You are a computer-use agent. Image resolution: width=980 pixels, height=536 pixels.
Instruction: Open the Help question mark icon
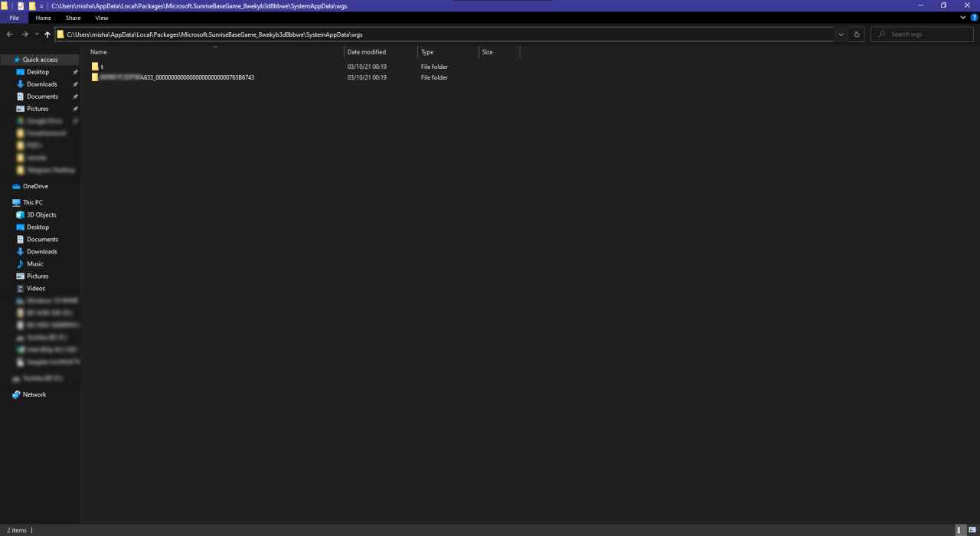973,18
